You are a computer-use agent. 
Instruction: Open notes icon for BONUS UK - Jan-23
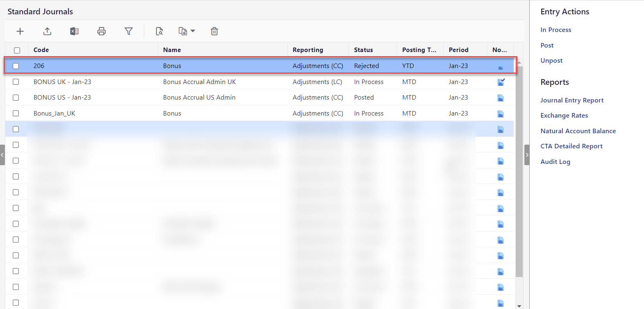[501, 82]
